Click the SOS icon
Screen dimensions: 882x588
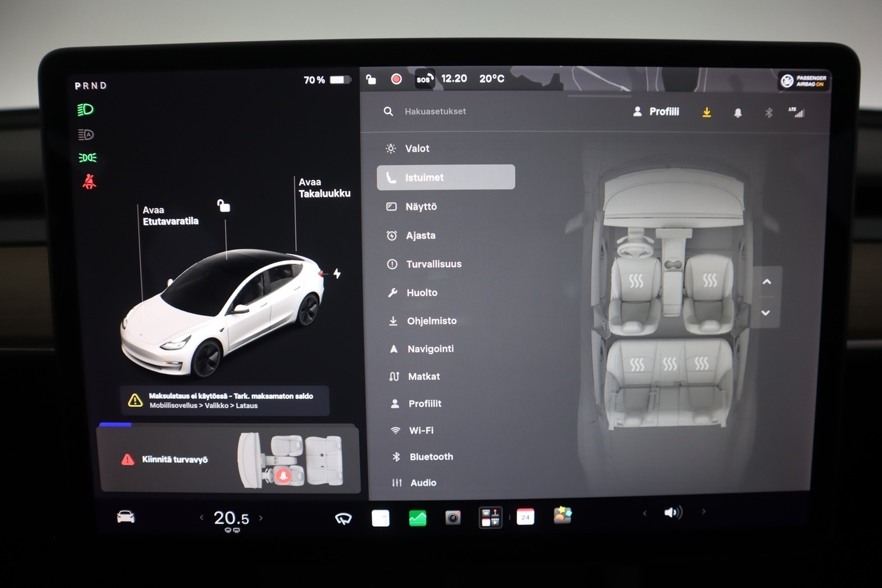pyautogui.click(x=425, y=79)
